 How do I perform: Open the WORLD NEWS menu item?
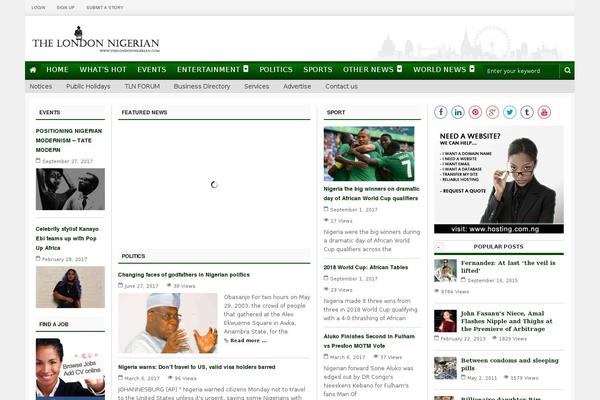click(x=439, y=70)
